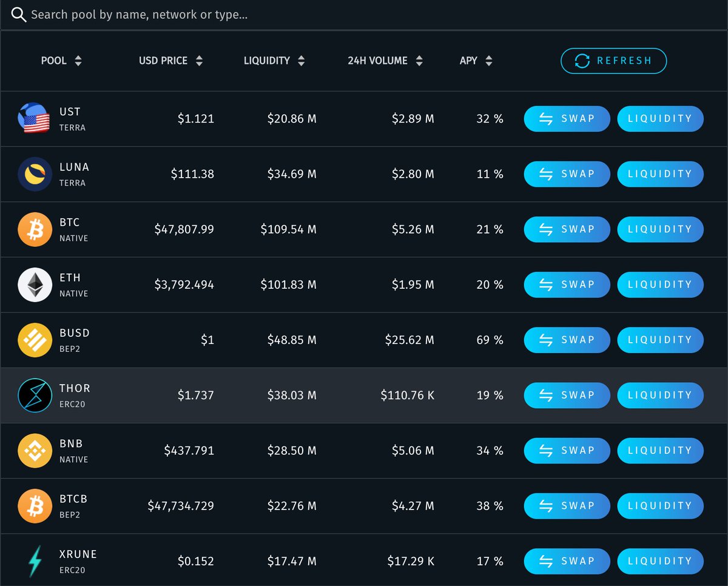This screenshot has height=586, width=728.
Task: Click the $111.38 LUNA price
Action: coord(192,174)
